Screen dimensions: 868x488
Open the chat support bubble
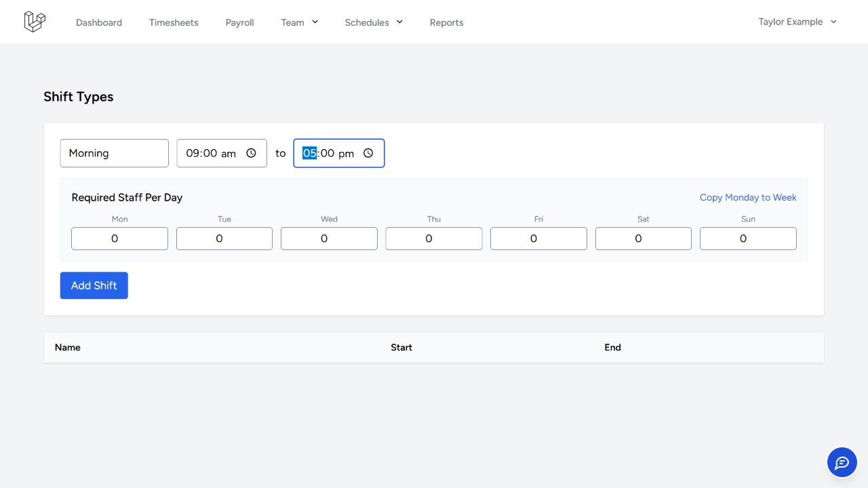pyautogui.click(x=842, y=463)
